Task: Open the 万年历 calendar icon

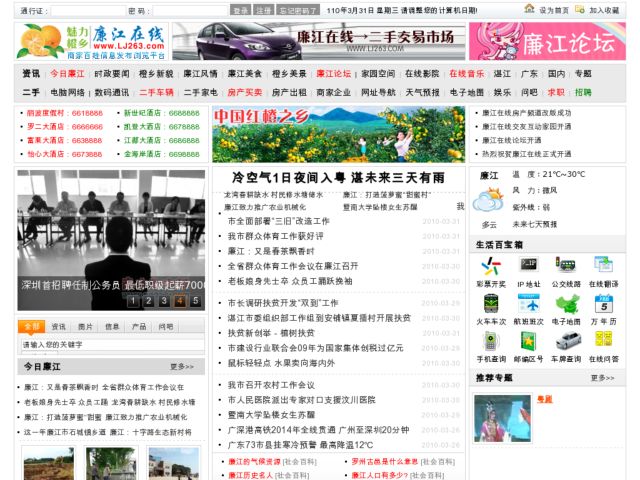Action: point(604,304)
